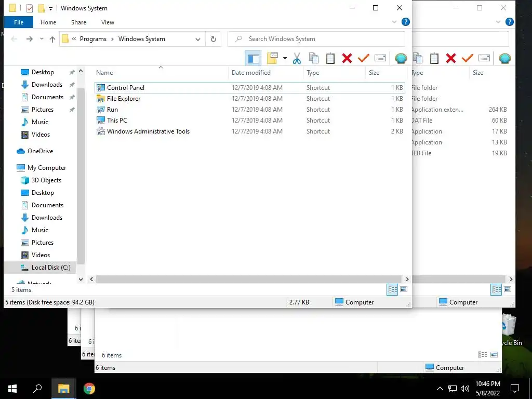Select the File Explorer shortcut
The image size is (532, 399).
coord(250,98)
